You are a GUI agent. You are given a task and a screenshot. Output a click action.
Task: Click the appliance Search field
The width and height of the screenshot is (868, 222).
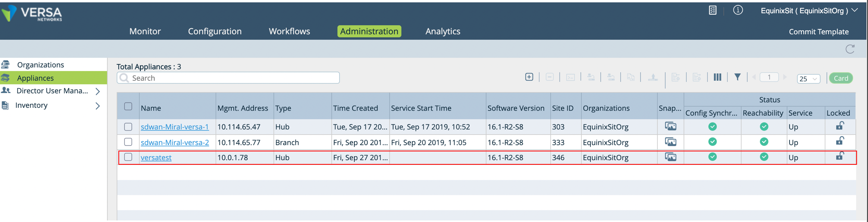[x=228, y=78]
